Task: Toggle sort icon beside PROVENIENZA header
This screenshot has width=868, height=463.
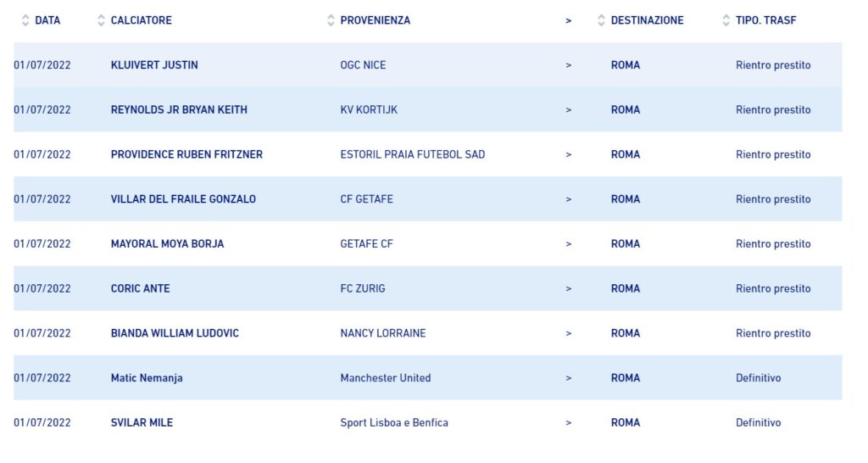Action: pyautogui.click(x=331, y=20)
